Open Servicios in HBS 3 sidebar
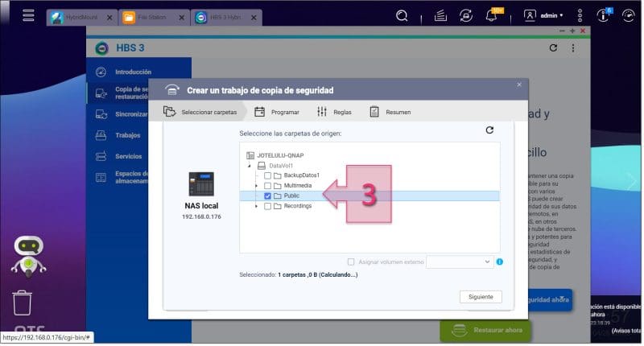The image size is (644, 346). [x=138, y=156]
